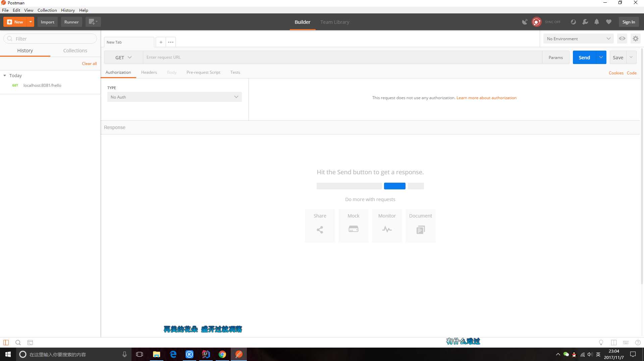Open File Explorer from the taskbar

[x=157, y=354]
